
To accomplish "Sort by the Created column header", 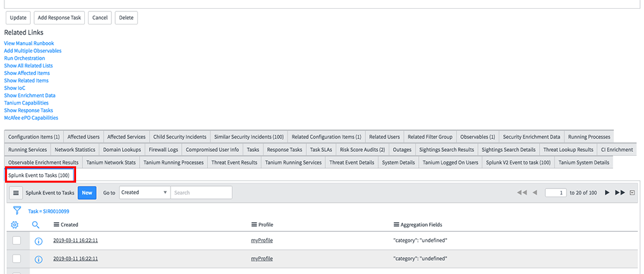I will click(x=69, y=225).
